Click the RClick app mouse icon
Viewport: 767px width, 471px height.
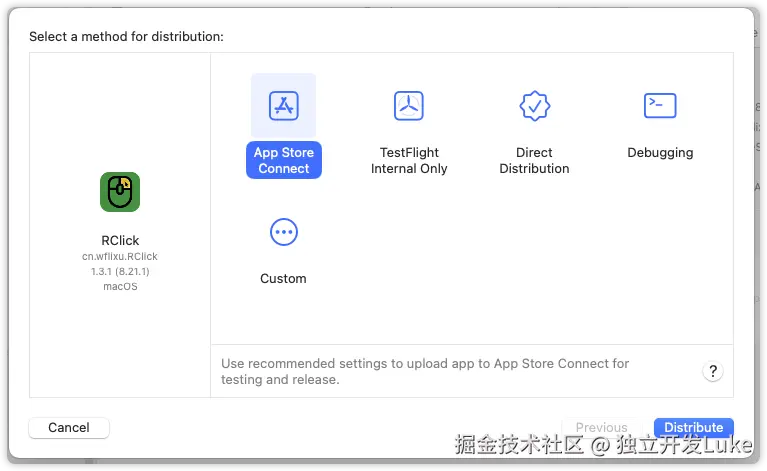[x=120, y=192]
